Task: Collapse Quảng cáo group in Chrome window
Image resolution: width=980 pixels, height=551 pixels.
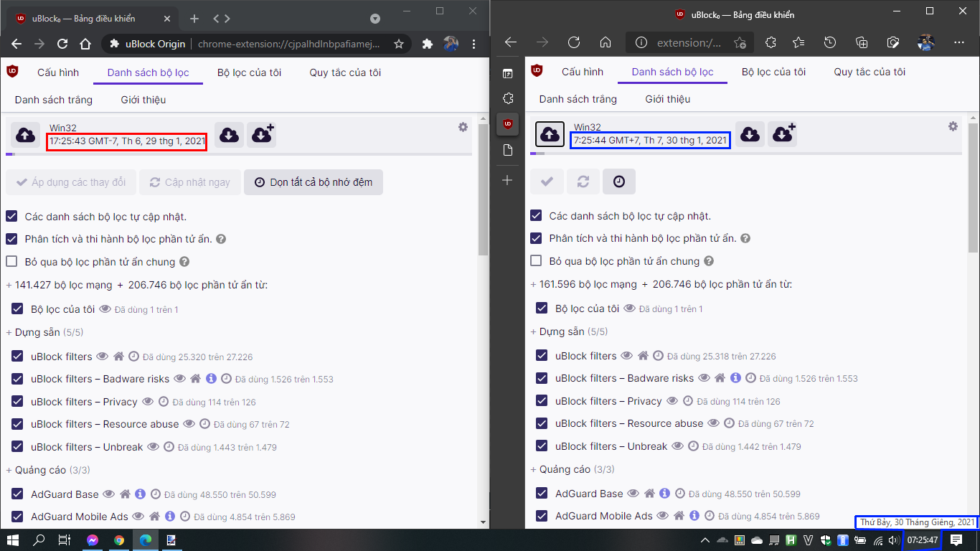Action: coord(9,471)
